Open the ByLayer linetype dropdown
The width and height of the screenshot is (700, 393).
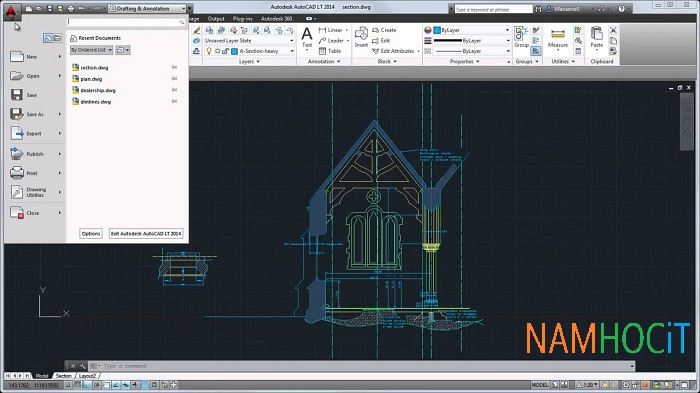472,51
